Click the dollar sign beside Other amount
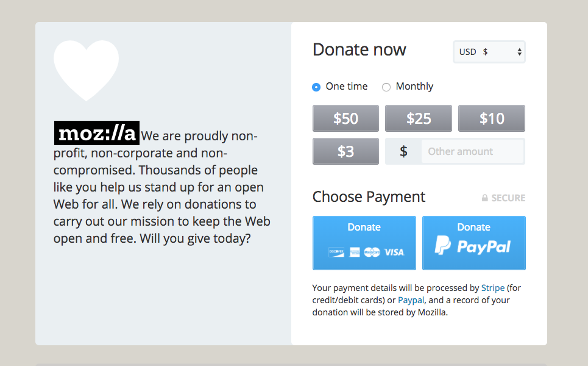Image resolution: width=588 pixels, height=366 pixels. click(403, 151)
